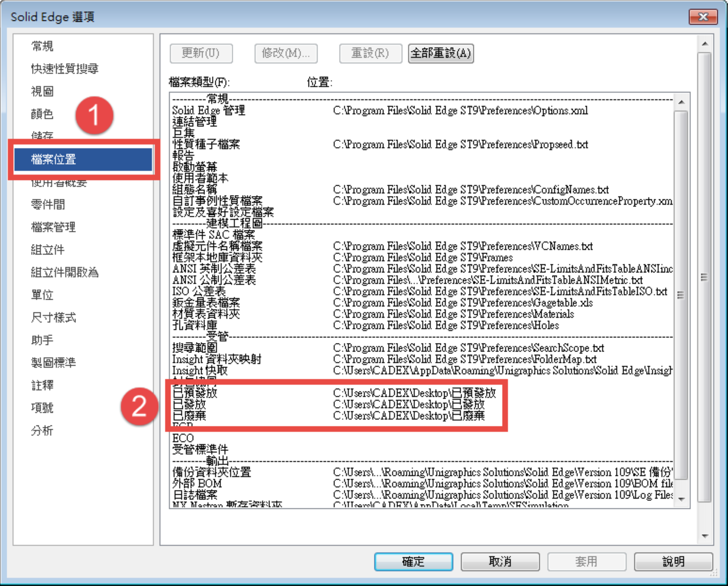Select the 孔資料庫 row

tap(422, 325)
